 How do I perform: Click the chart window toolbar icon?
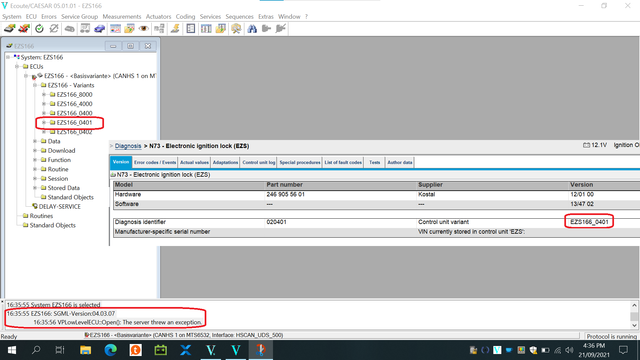coord(116,29)
